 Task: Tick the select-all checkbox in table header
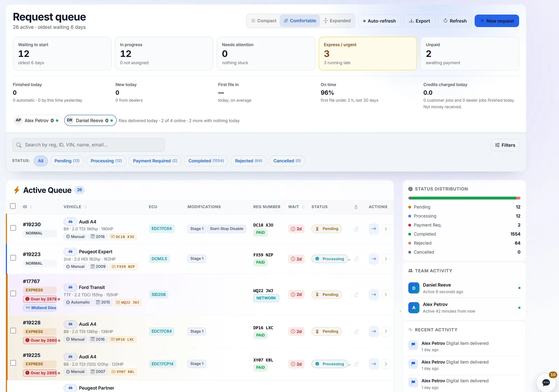[13, 206]
